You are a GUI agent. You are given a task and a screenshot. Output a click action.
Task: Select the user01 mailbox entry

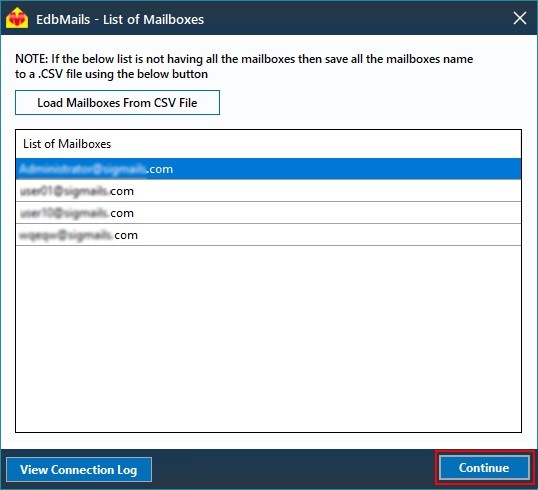point(268,191)
